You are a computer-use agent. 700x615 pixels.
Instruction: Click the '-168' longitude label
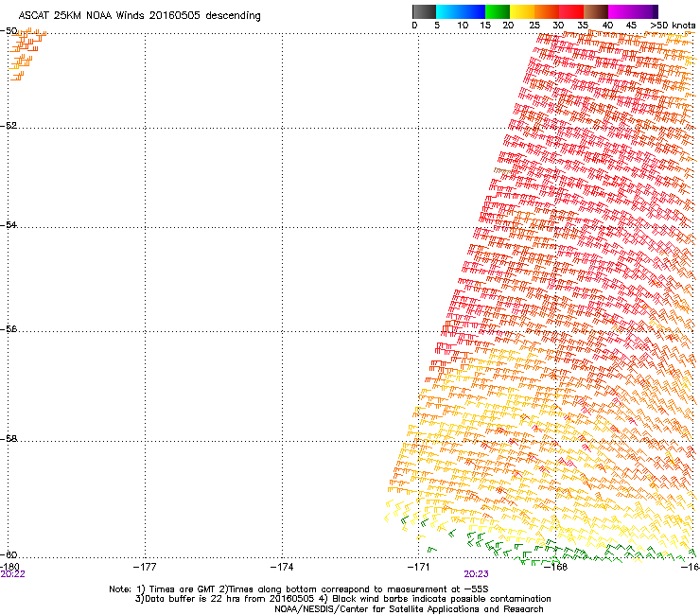coord(556,567)
